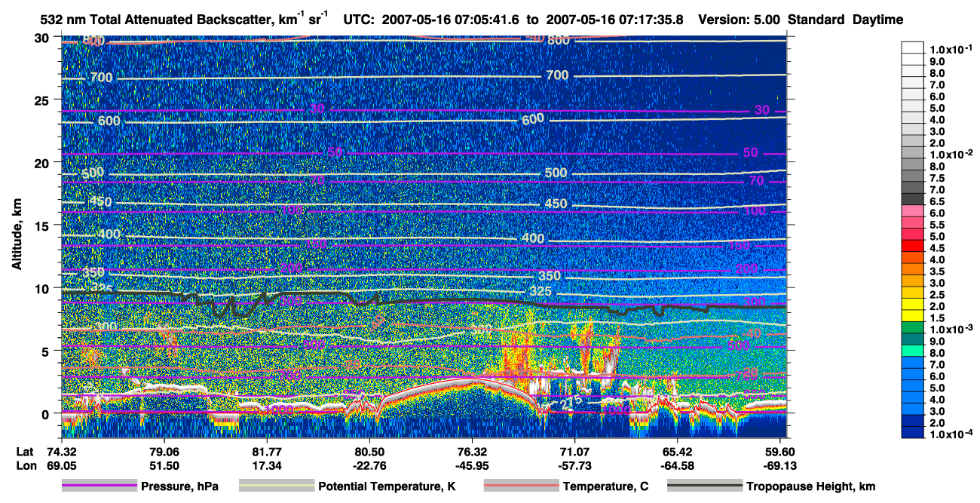This screenshot has height=503, width=980.
Task: Click the latitude value 74.32
Action: point(61,452)
